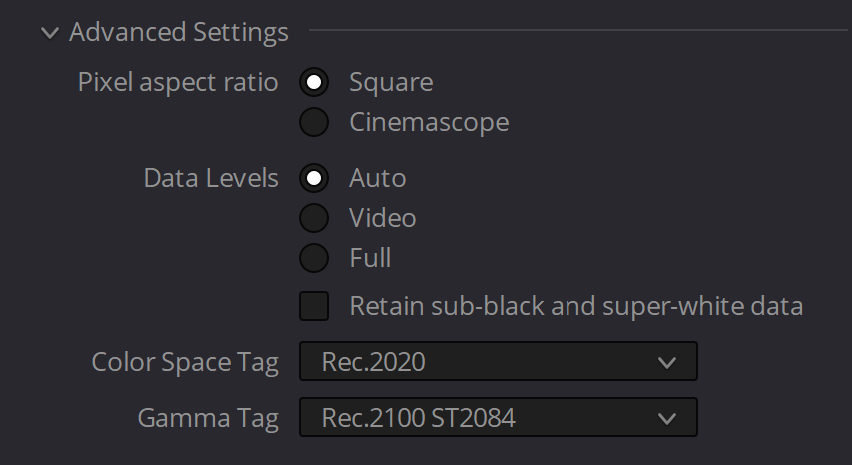This screenshot has width=852, height=465.
Task: Click the Pixel aspect ratio label
Action: point(178,83)
